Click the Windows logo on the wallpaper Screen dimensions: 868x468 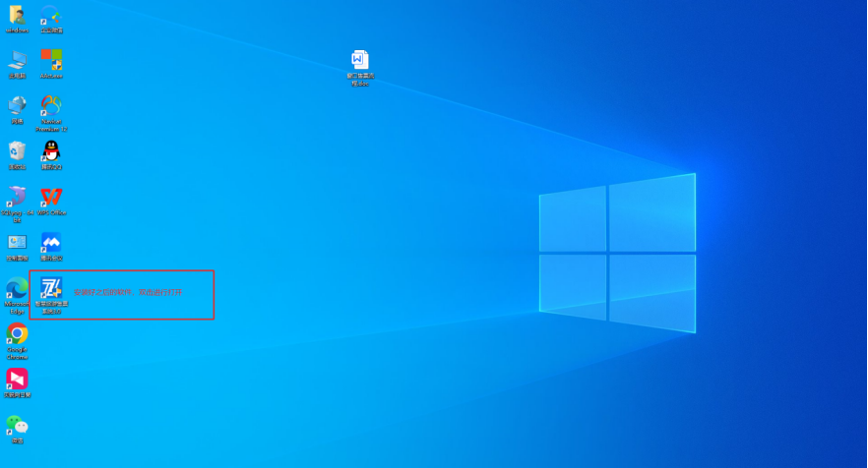coord(617,254)
